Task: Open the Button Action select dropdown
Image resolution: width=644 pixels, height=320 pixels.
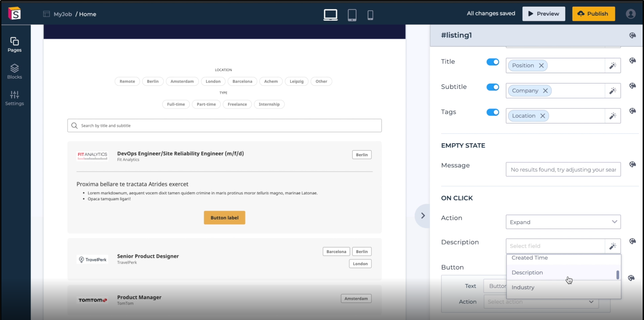Action: (541, 302)
